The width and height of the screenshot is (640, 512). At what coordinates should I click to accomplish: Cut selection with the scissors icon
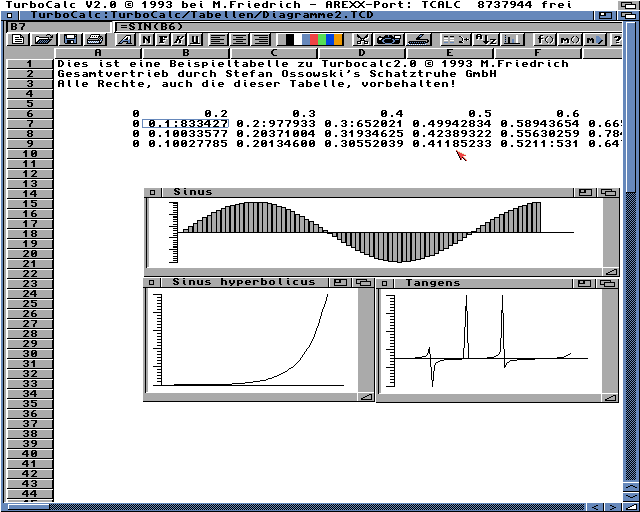coord(362,40)
